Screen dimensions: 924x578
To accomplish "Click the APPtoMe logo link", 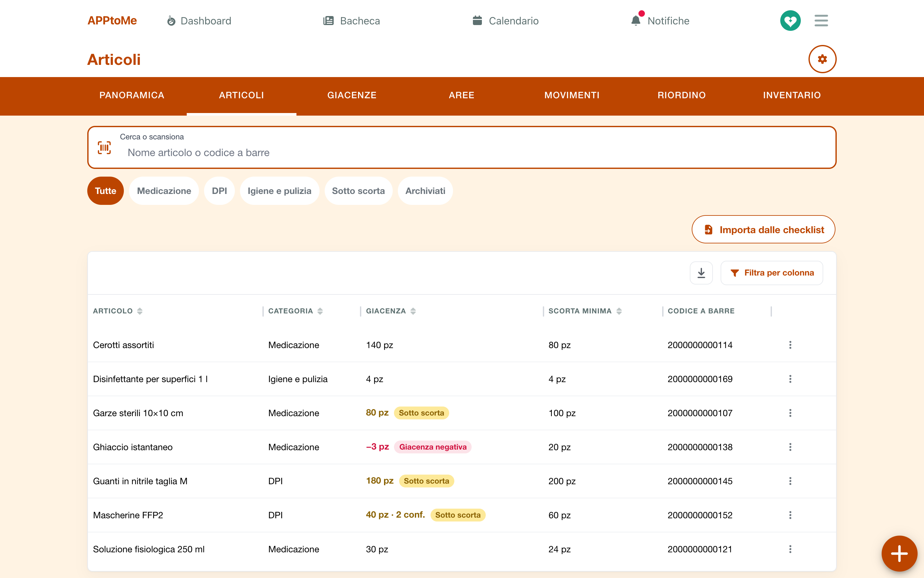I will pos(112,21).
